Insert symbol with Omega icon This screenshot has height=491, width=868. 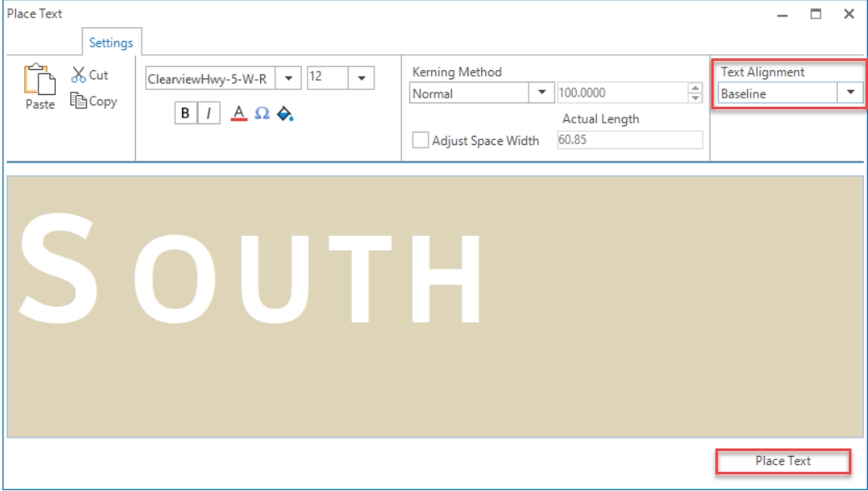262,113
